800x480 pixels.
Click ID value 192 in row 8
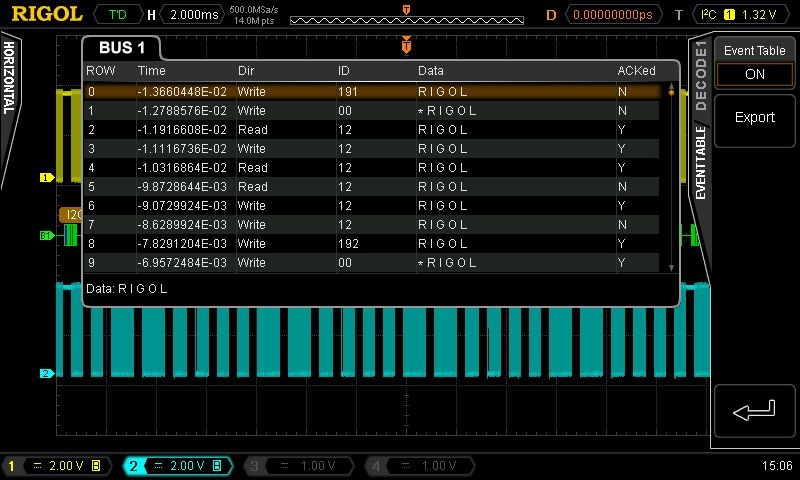click(348, 244)
